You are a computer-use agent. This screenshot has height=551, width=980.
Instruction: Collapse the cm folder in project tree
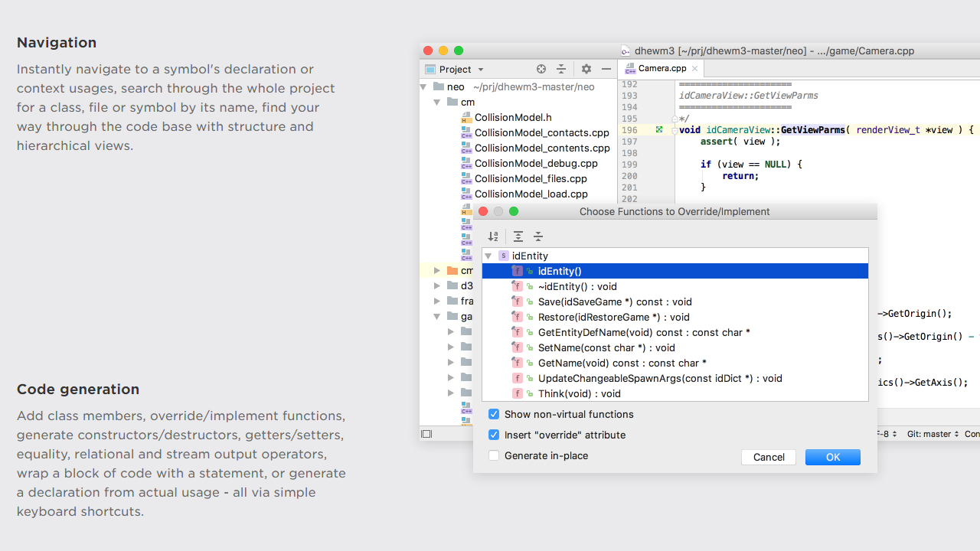coord(436,102)
